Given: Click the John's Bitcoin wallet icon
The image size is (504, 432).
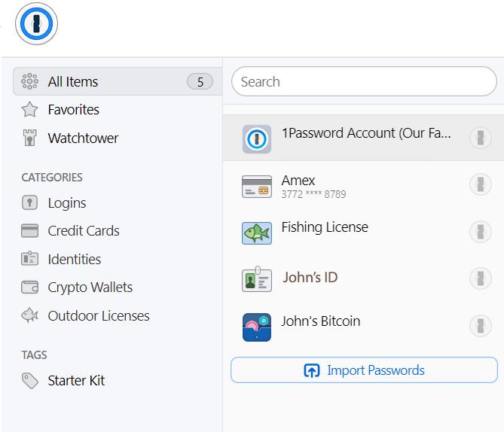Looking at the screenshot, I should tap(256, 327).
